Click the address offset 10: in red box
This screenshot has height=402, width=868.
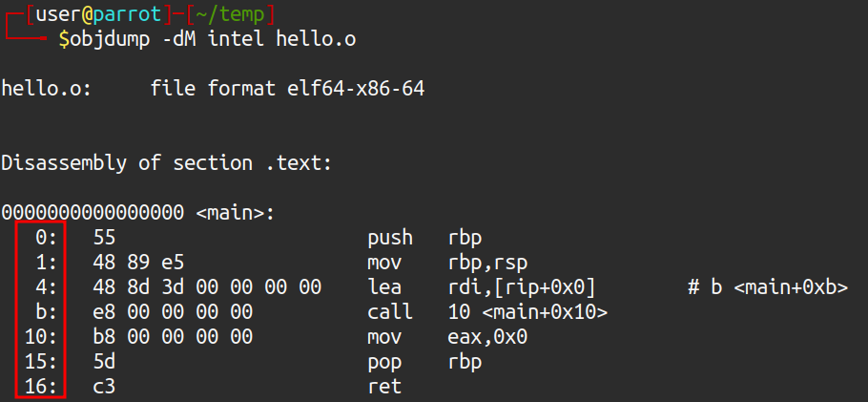pos(41,336)
